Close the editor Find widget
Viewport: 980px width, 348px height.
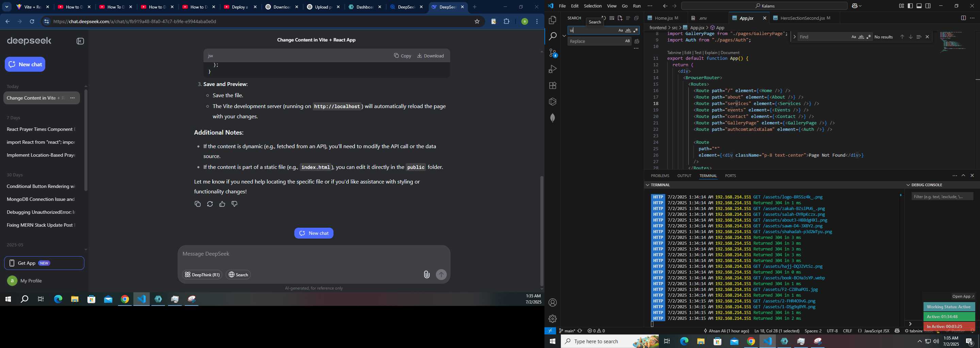click(x=927, y=37)
